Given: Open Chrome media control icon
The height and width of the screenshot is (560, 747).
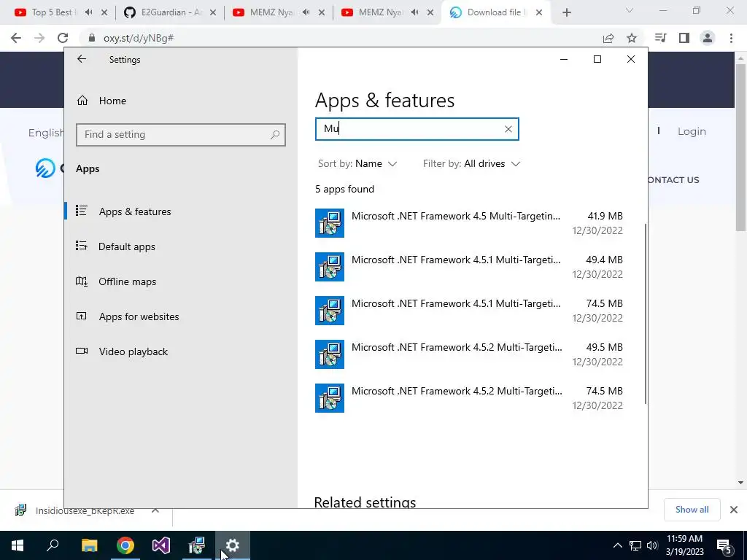Looking at the screenshot, I should [661, 38].
